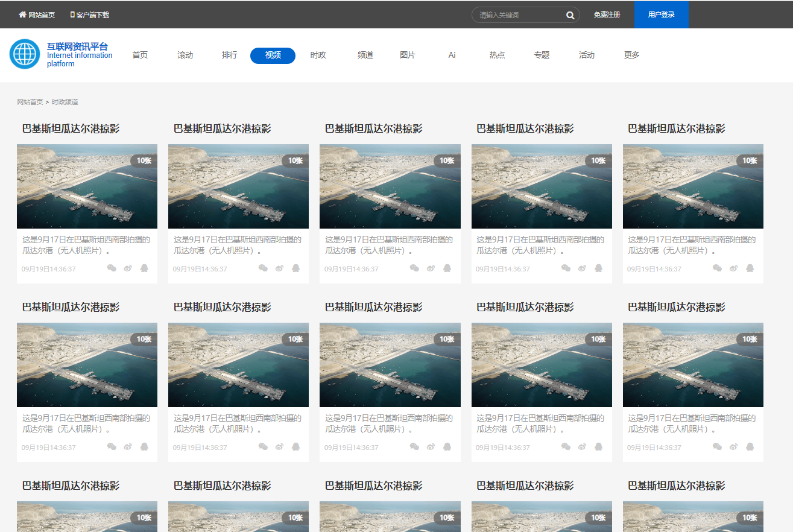Click the magnifier search icon
This screenshot has height=532, width=793.
(570, 15)
